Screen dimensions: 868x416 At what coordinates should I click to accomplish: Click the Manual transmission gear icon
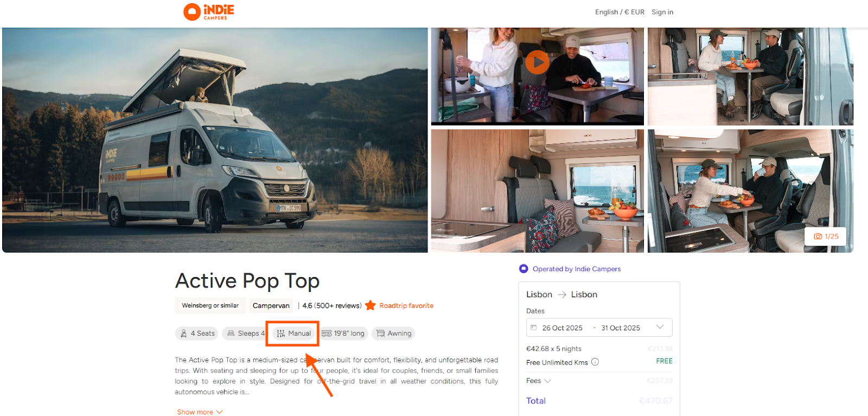click(x=280, y=334)
